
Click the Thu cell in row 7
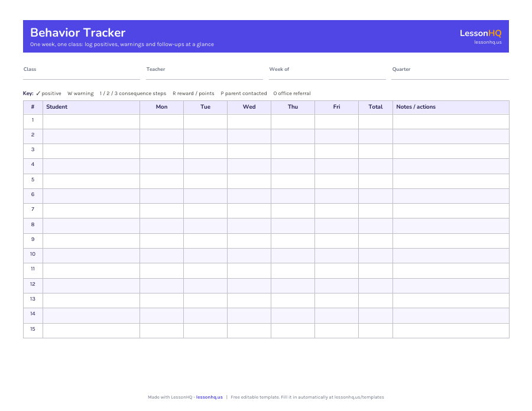pos(293,211)
